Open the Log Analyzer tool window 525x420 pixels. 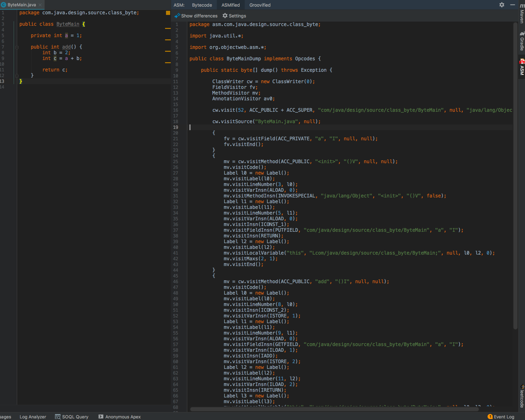[x=33, y=417]
